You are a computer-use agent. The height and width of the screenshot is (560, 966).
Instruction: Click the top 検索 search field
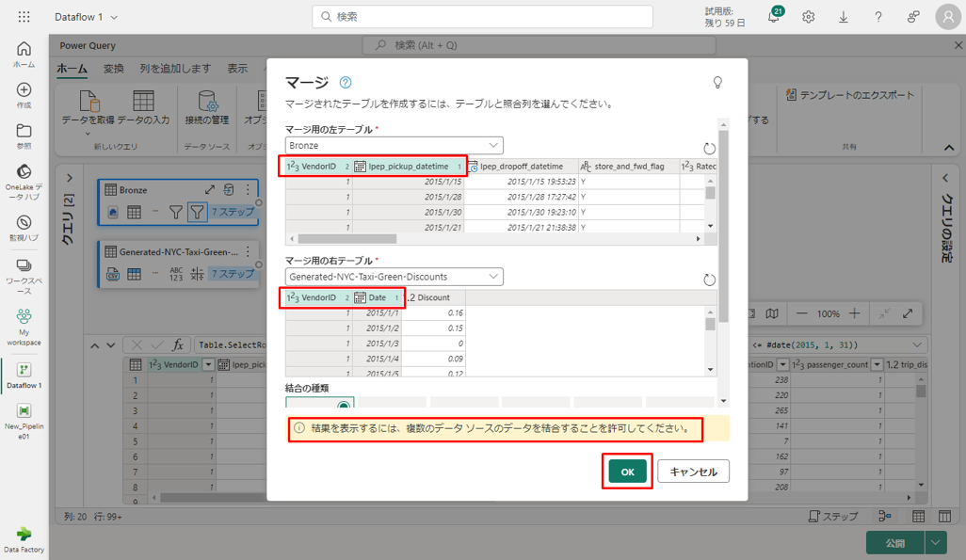[x=482, y=17]
